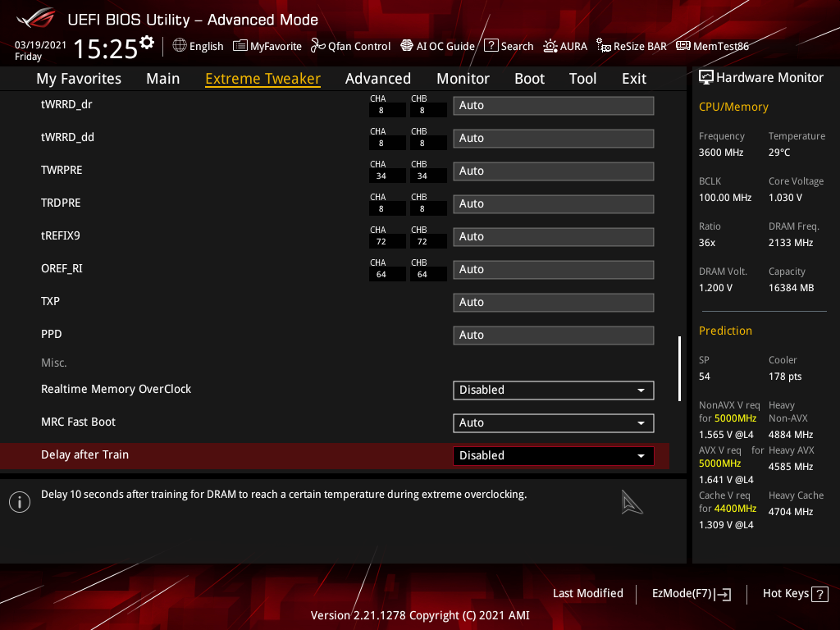Click the Hardware Monitor screen icon

[x=706, y=78]
